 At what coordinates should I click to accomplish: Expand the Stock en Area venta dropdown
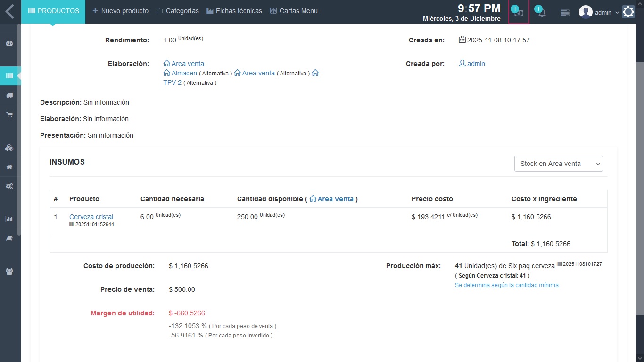coord(558,164)
